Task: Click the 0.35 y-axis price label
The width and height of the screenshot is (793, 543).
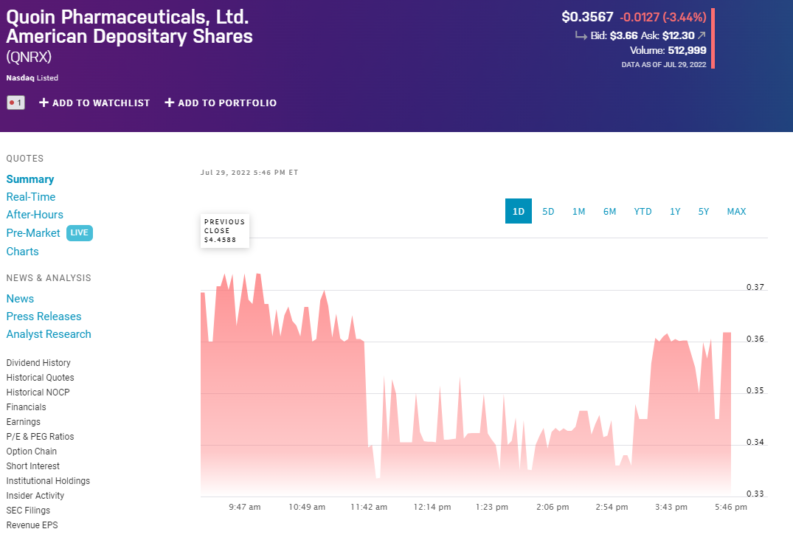Action: tap(755, 390)
